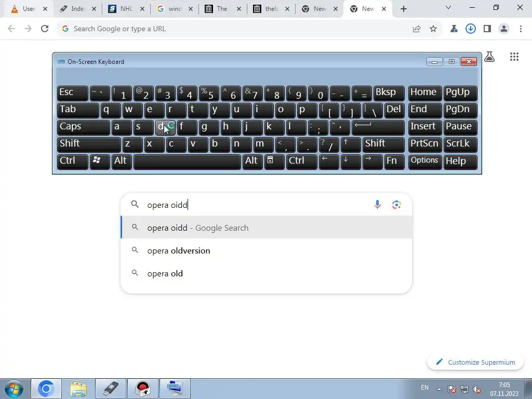
Task: Click the right arrow key on keyboard
Action: tap(372, 162)
